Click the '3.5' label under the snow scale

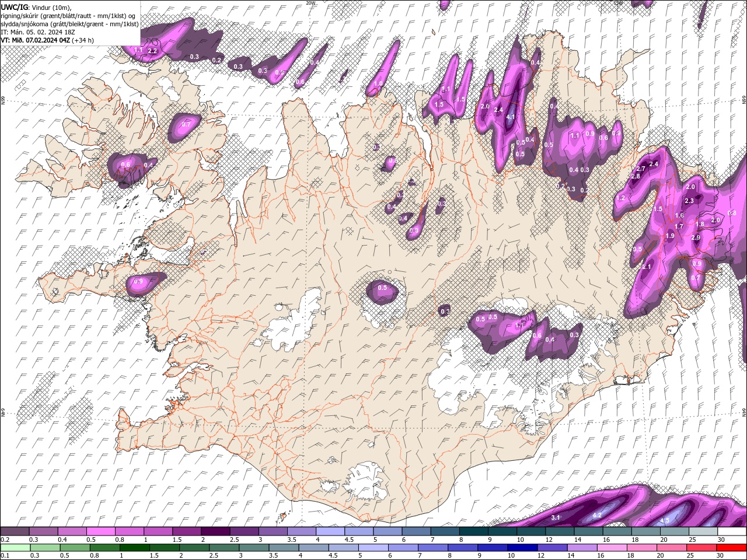(x=292, y=540)
